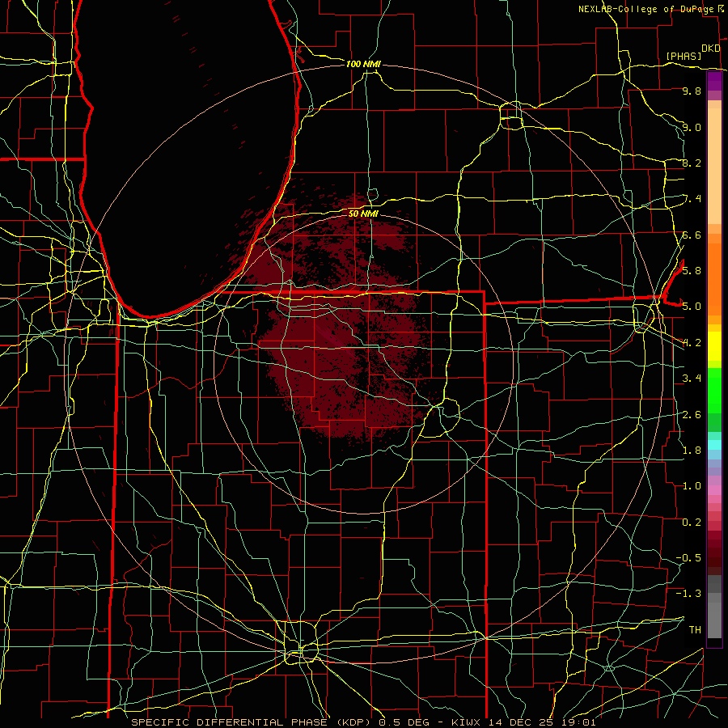Click the 1.8 scale value
The width and height of the screenshot is (728, 728).
(x=692, y=450)
